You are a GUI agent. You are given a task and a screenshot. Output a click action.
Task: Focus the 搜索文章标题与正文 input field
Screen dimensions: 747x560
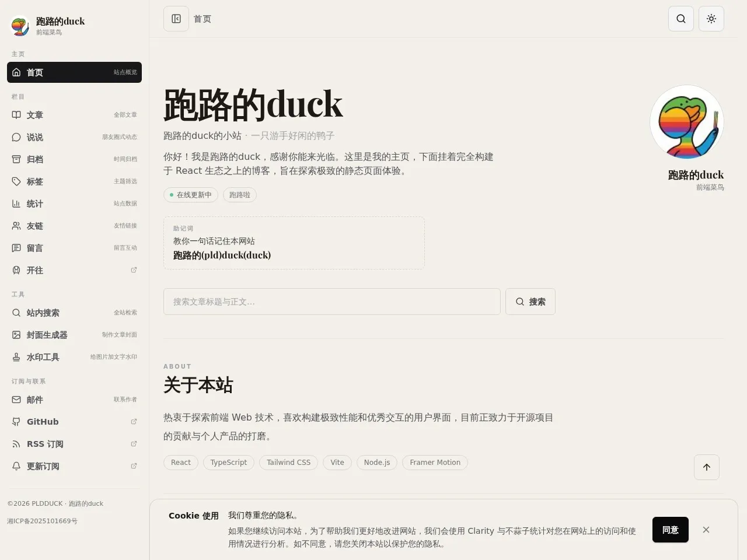point(332,302)
